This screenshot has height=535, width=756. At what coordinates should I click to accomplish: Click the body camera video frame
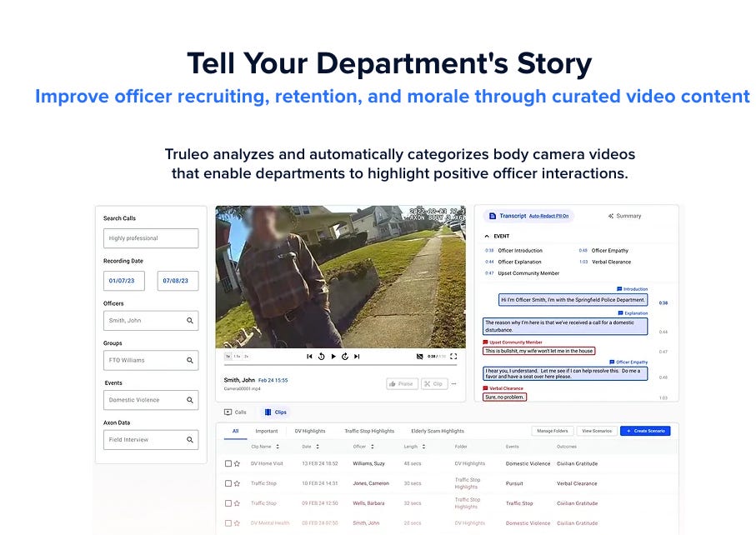coord(340,277)
